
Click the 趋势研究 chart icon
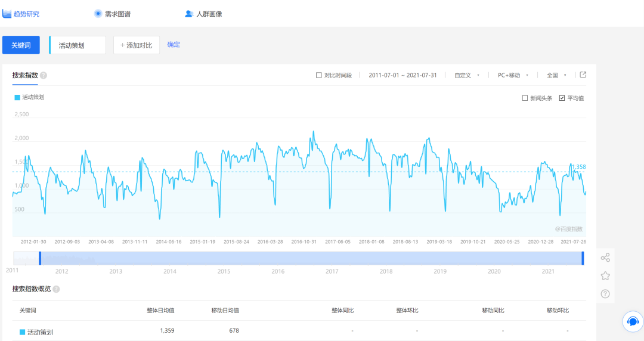pos(7,14)
